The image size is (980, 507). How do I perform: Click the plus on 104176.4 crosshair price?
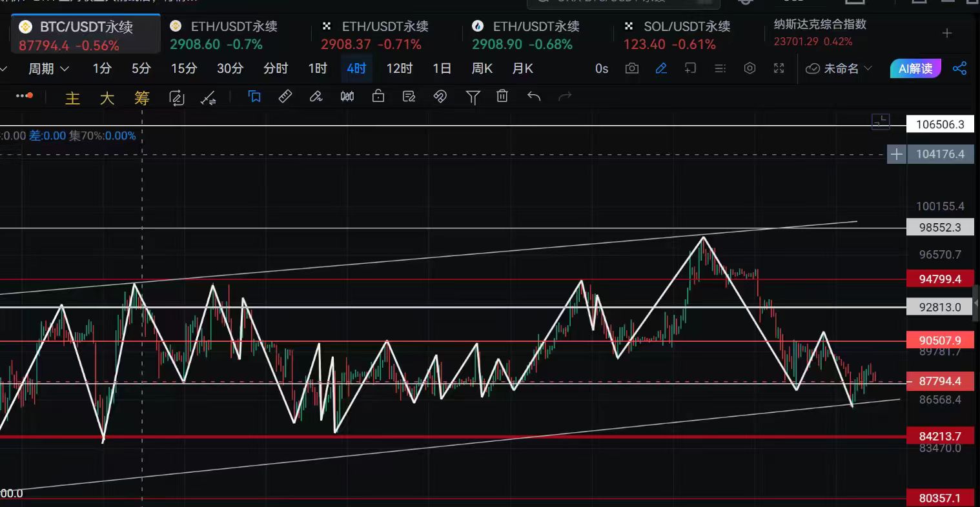click(x=896, y=154)
